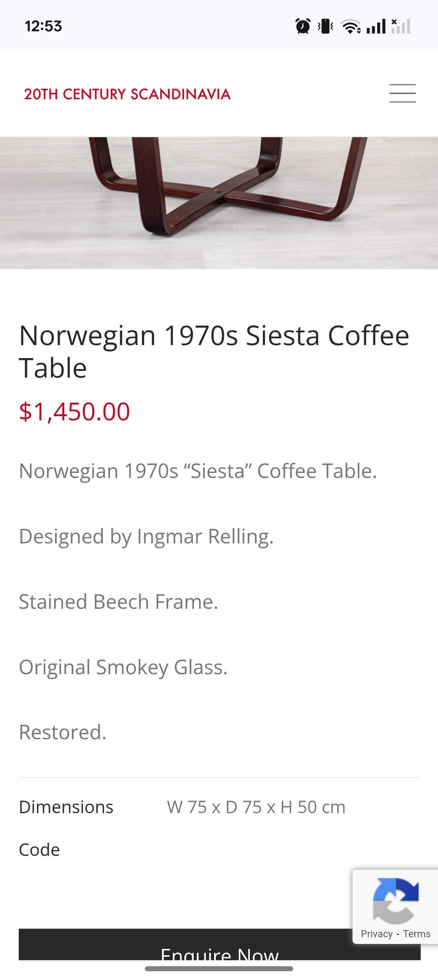Tap the status bar clock showing 12:53

(43, 26)
